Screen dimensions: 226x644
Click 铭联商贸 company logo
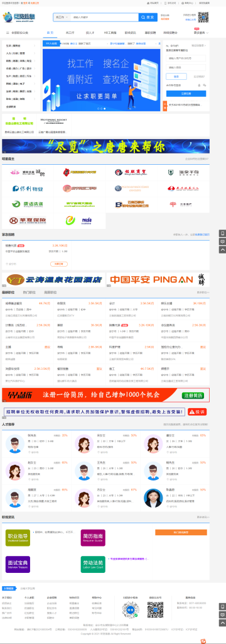pyautogui.click(x=131, y=172)
